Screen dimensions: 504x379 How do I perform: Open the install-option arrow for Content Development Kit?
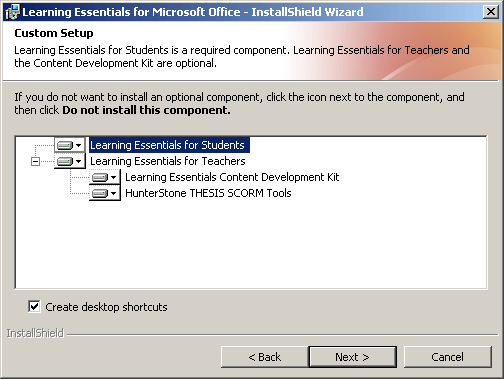point(114,177)
